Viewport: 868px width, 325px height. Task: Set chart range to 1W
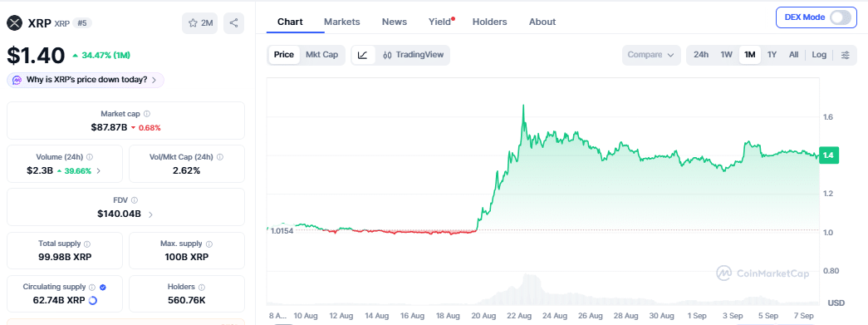click(x=726, y=55)
